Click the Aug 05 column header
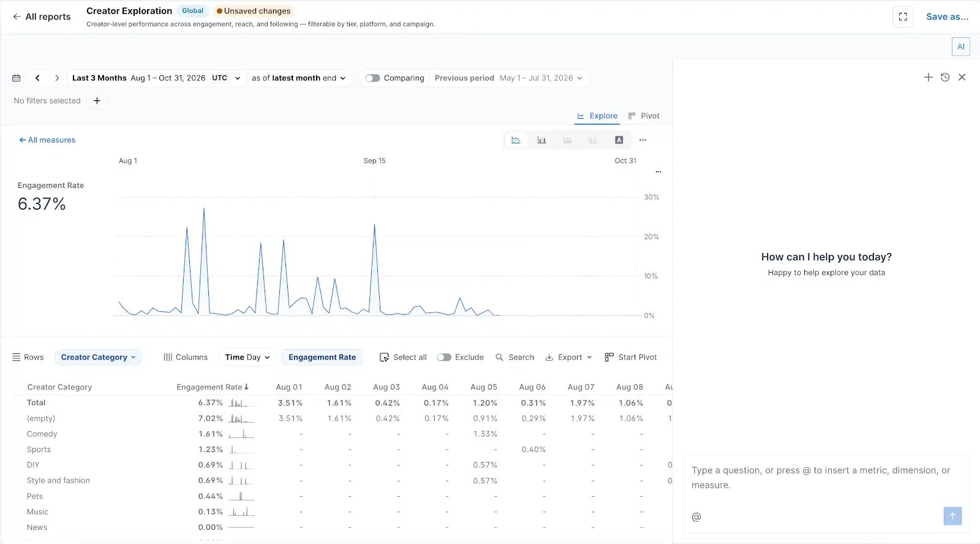This screenshot has height=544, width=980. click(x=484, y=387)
